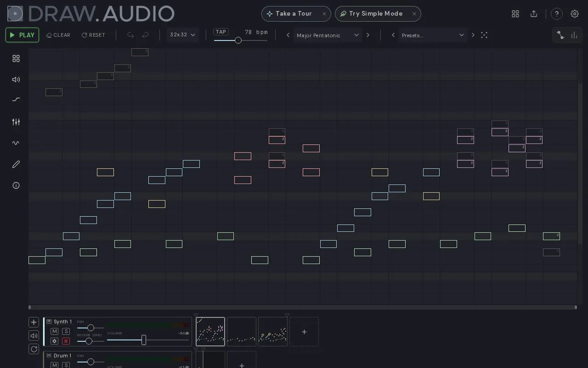Go to previous preset with left chevron

[393, 35]
